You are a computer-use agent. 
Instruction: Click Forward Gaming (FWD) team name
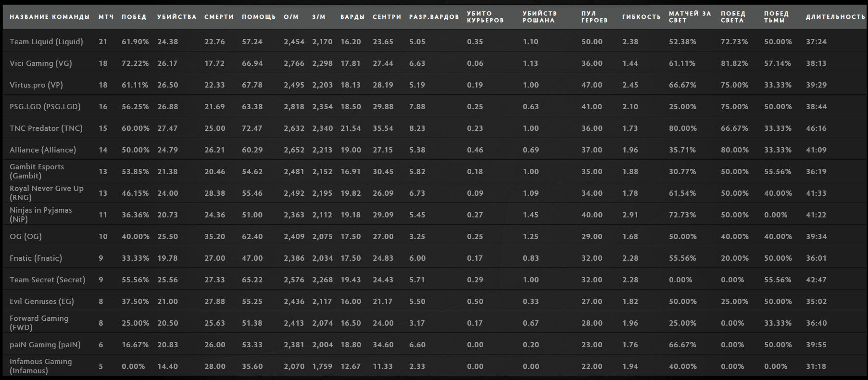[39, 323]
